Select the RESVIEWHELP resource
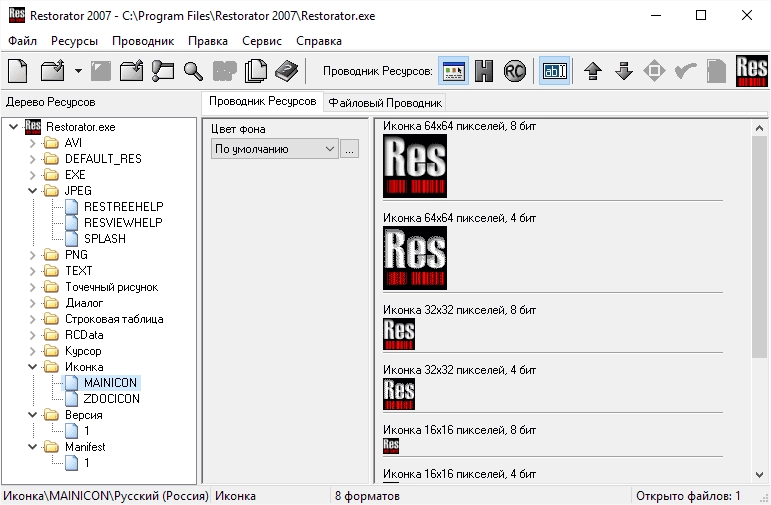This screenshot has width=771, height=505. point(123,223)
